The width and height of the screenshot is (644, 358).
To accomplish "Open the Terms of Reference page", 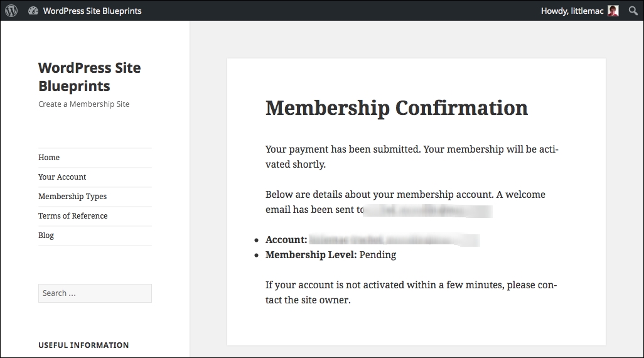I will coord(73,216).
